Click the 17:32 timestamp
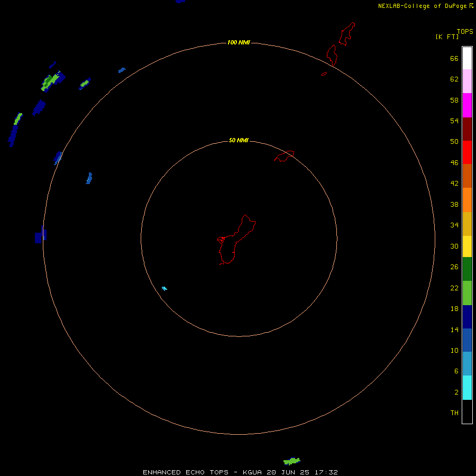The image size is (476, 476). 326,472
